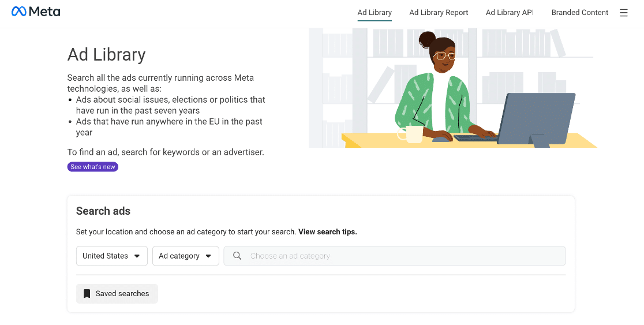Viewport: 644px width, 325px height.
Task: Click the Ad Library heading text
Action: pos(106,54)
